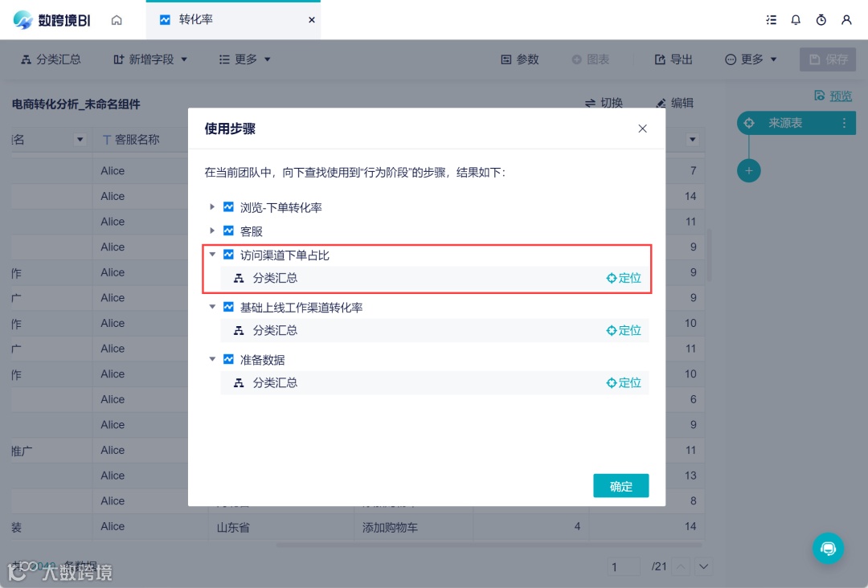Click the task list icon in top bar

(771, 19)
